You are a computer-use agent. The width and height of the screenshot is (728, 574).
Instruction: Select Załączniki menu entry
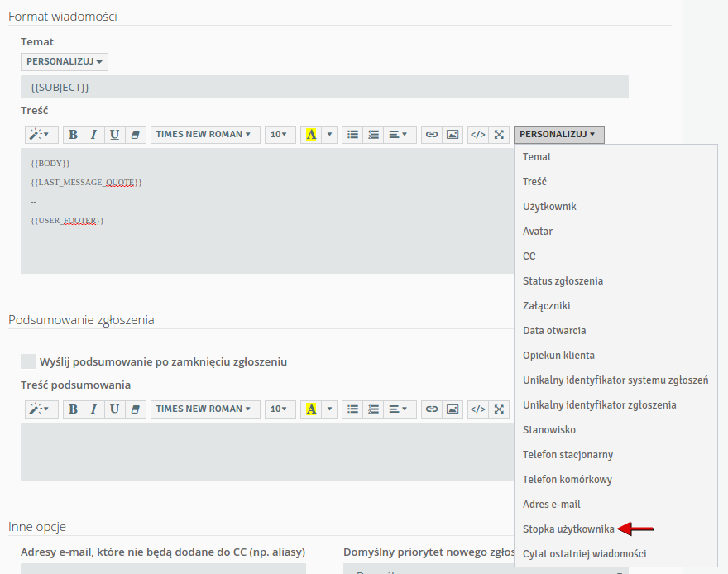click(615, 306)
